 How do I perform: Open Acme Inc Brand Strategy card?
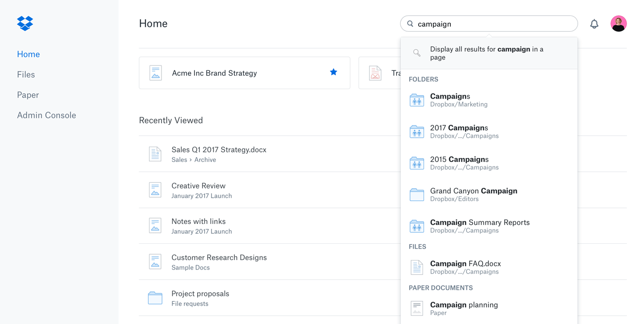244,73
